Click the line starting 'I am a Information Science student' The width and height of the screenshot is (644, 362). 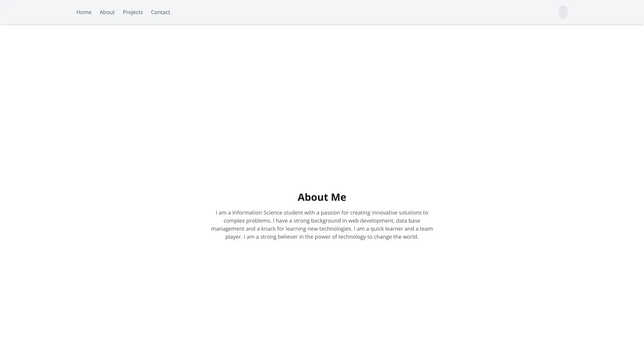click(x=322, y=213)
